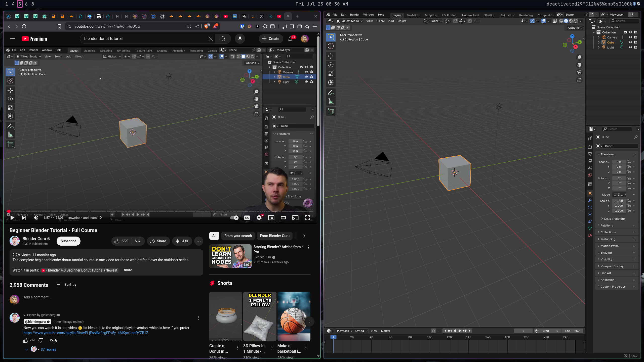Click the YouTube Subscribe button

[68, 241]
